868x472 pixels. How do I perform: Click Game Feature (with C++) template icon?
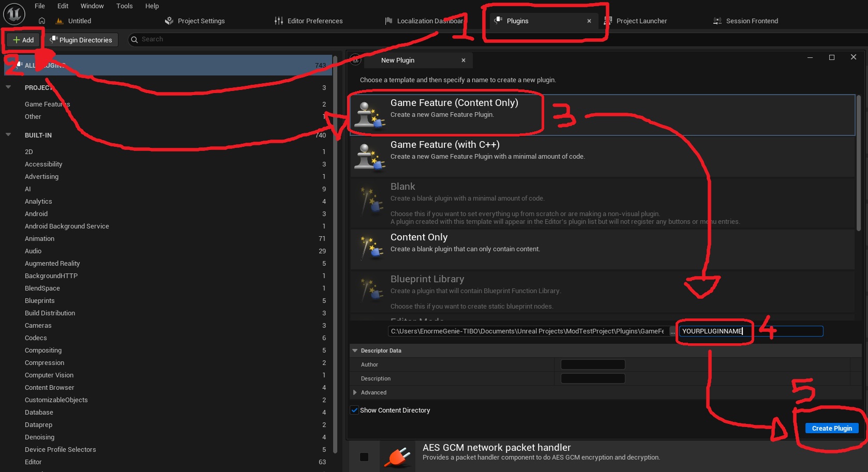click(370, 157)
